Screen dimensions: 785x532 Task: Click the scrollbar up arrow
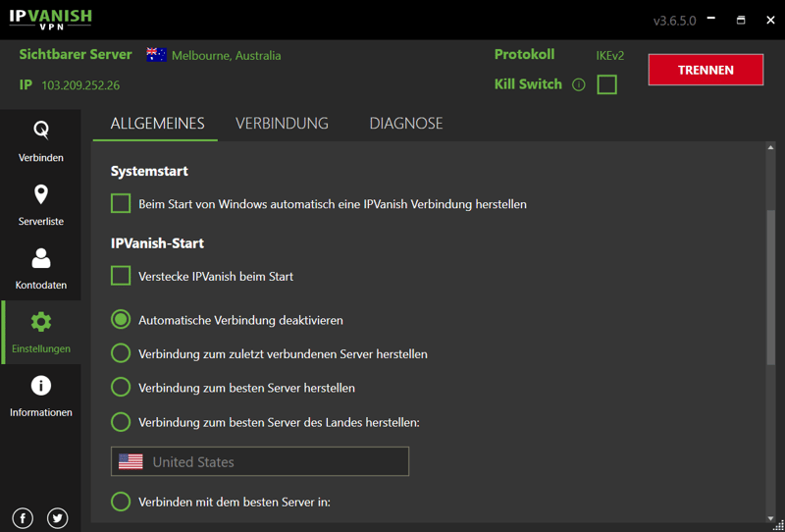[x=770, y=147]
